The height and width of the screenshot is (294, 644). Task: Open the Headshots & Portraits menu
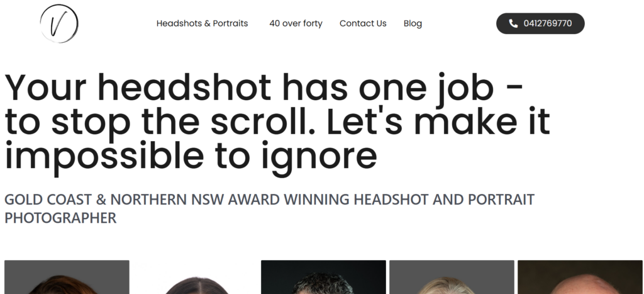(x=202, y=23)
